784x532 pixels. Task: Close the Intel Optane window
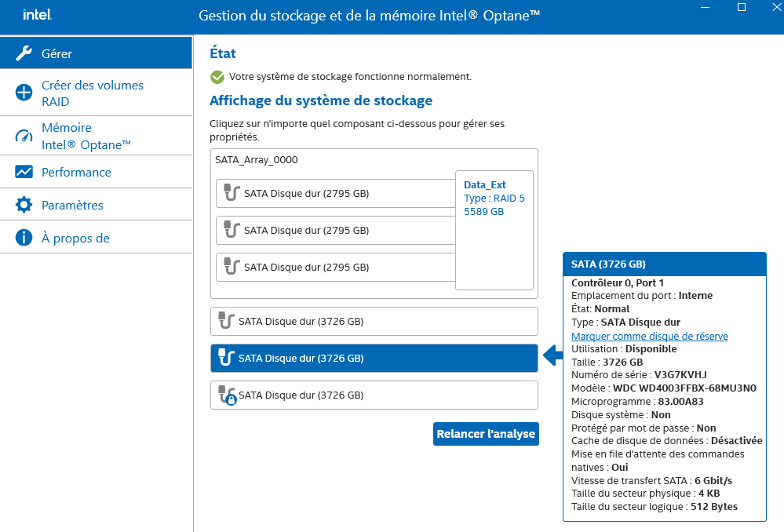tap(776, 8)
